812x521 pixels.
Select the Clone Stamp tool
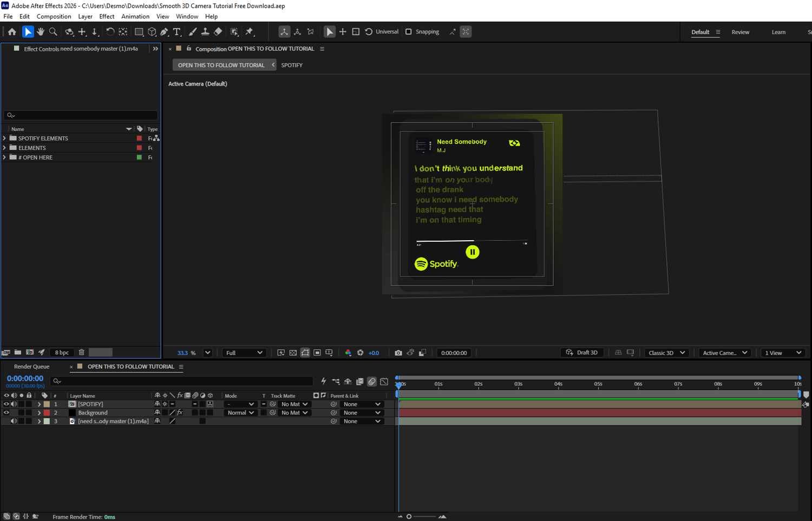pos(206,32)
